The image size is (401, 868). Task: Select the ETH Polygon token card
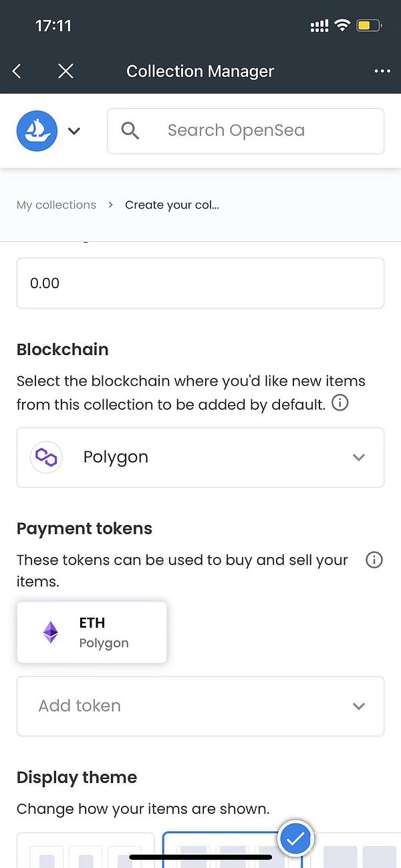[92, 633]
